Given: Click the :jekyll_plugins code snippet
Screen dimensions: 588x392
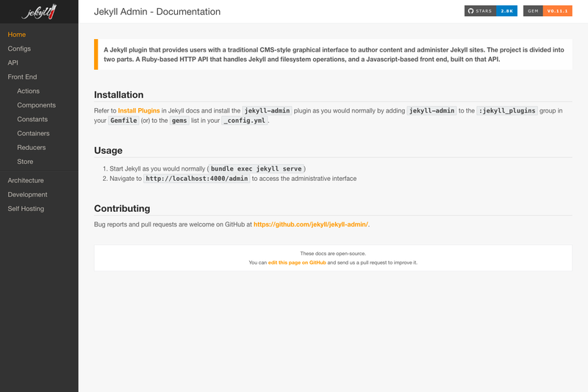Looking at the screenshot, I should coord(507,110).
